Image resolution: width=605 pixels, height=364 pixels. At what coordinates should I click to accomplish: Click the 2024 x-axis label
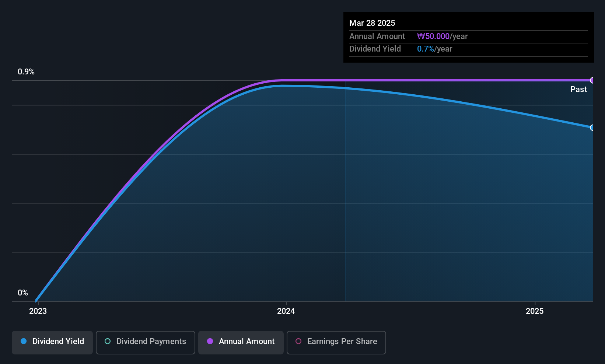coord(286,311)
